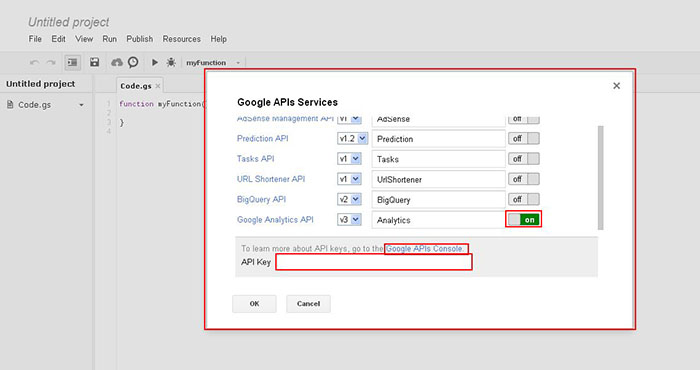Open current project's triggers clock icon
Image resolution: width=700 pixels, height=370 pixels.
click(x=133, y=62)
